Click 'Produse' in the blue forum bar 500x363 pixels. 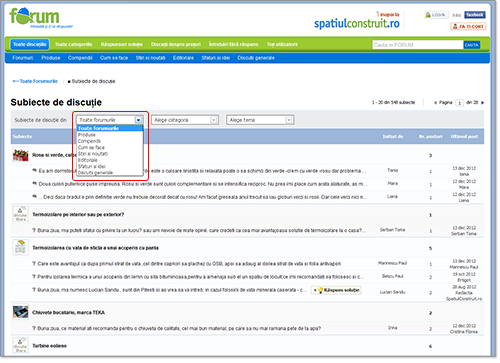(51, 58)
